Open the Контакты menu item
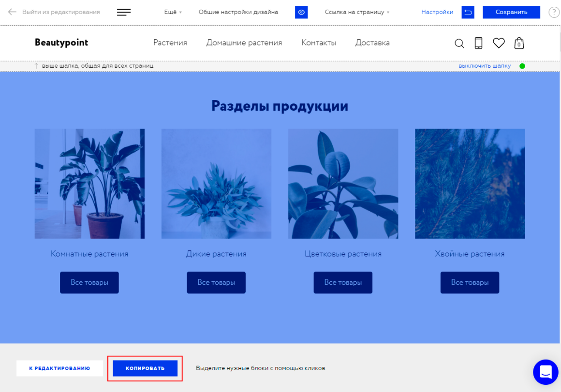The height and width of the screenshot is (392, 561). point(319,43)
